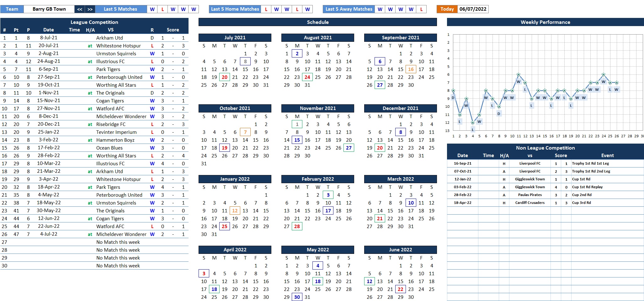Select the League Competition header
Viewport: 644px width, 301px height.
(94, 22)
